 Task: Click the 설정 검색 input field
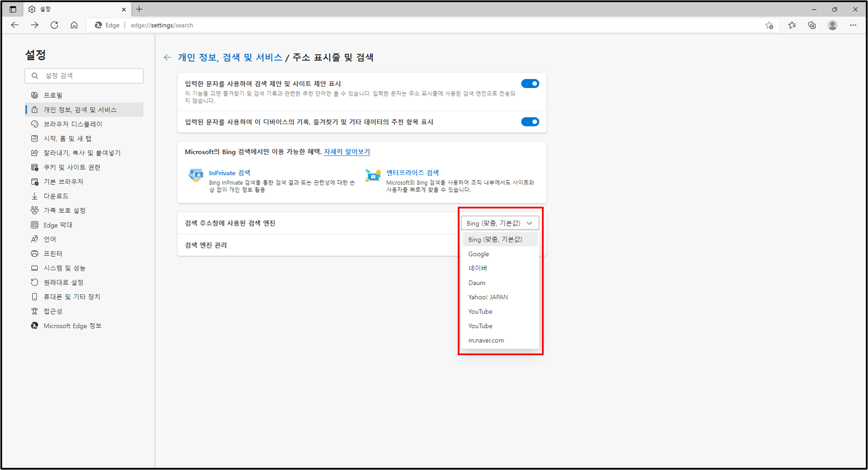tap(84, 76)
